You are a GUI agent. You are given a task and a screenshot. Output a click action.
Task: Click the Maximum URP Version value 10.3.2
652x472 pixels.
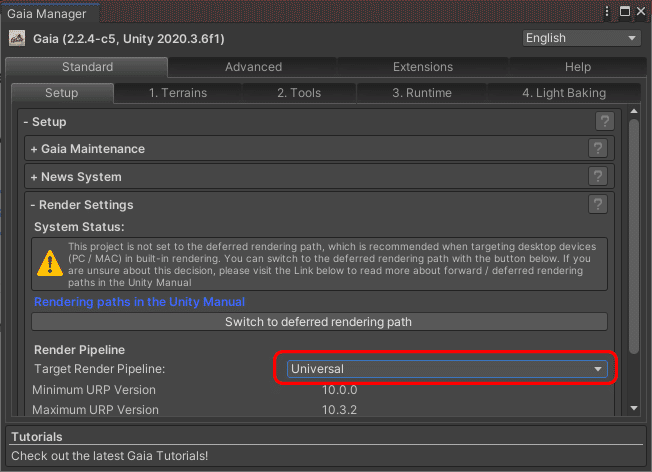pos(340,410)
